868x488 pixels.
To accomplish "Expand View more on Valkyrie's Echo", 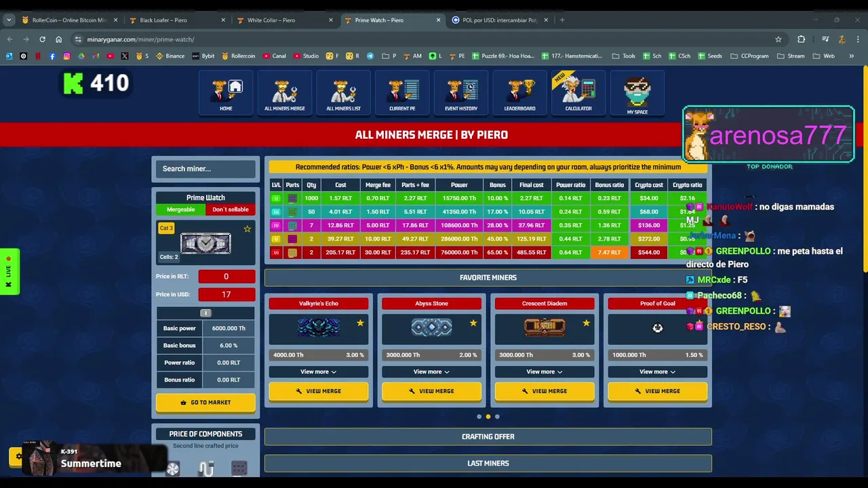I will tap(319, 371).
